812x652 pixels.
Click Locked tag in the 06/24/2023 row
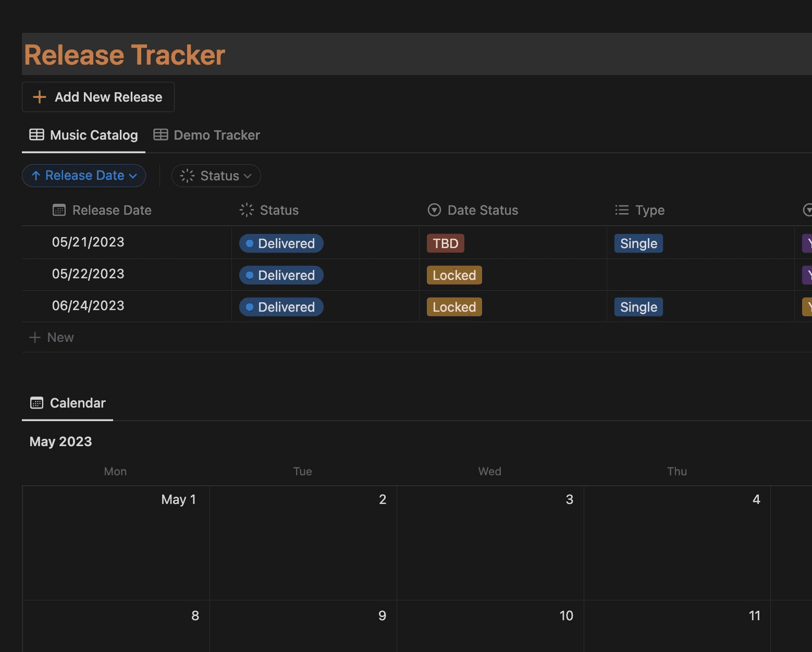454,307
